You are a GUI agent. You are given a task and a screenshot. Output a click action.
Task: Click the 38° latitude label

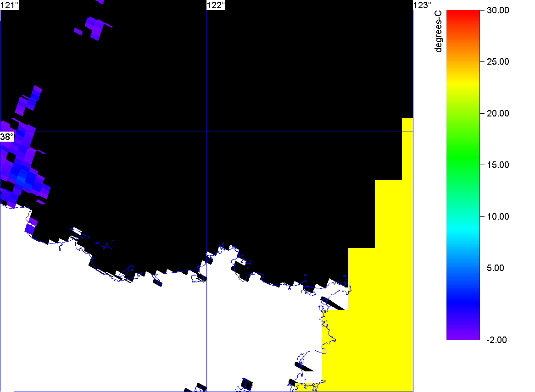coord(7,137)
